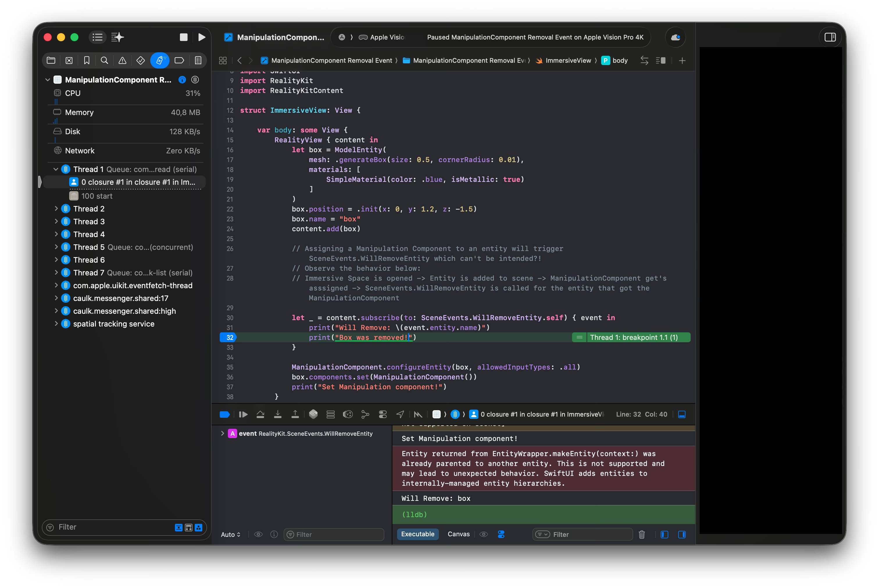Toggle the right inspector panel

tap(830, 37)
